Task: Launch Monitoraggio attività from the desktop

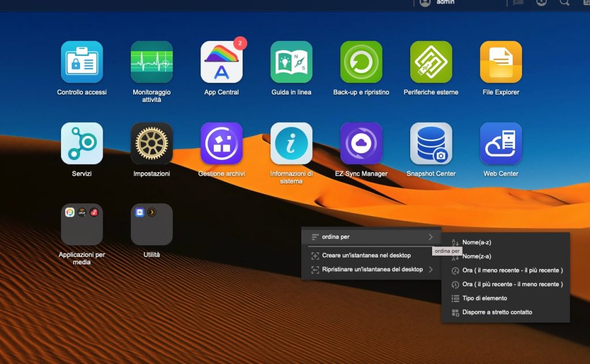Action: point(152,62)
